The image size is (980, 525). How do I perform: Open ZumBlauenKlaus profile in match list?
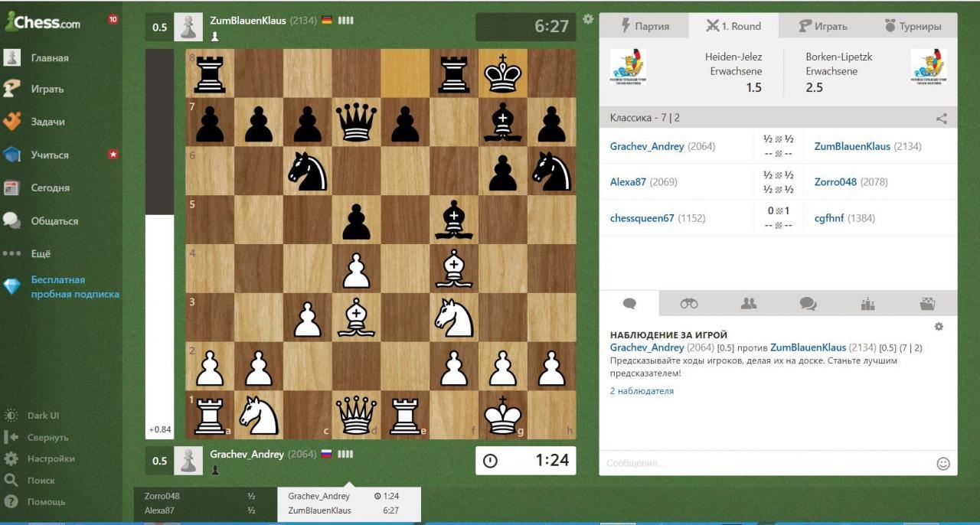[x=852, y=146]
